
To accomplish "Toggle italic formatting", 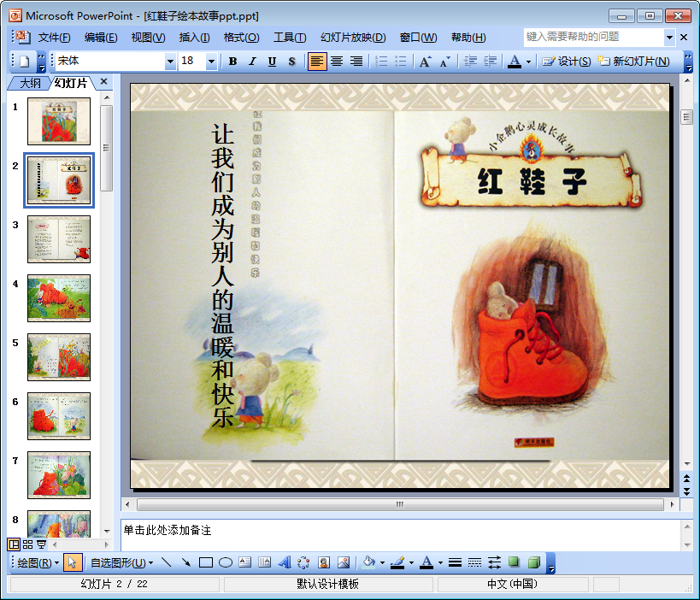I will tap(252, 62).
